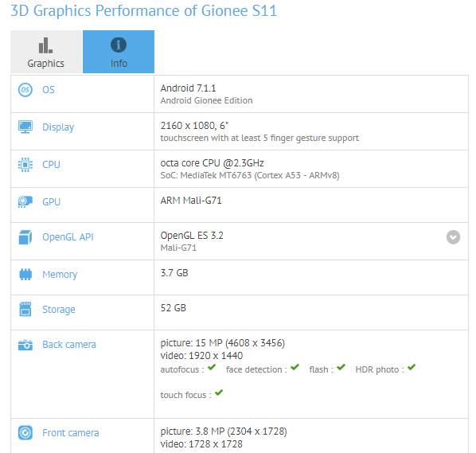The height and width of the screenshot is (453, 476).
Task: Click the CPU label
Action: point(51,165)
